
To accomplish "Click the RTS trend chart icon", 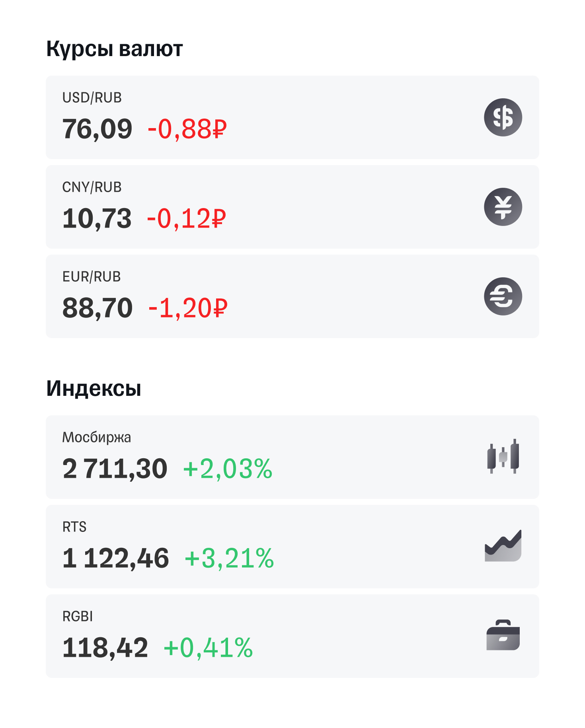I will [503, 546].
